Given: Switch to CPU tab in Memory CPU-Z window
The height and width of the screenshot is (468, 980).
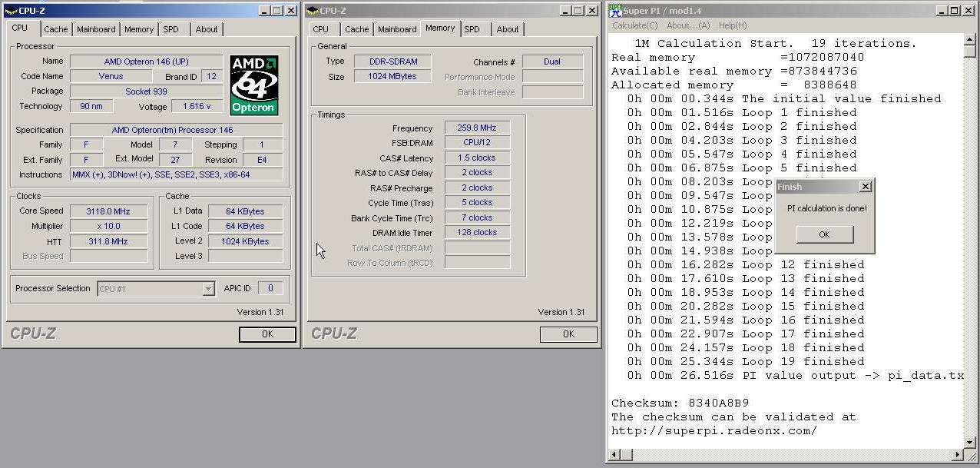Looking at the screenshot, I should tap(321, 29).
